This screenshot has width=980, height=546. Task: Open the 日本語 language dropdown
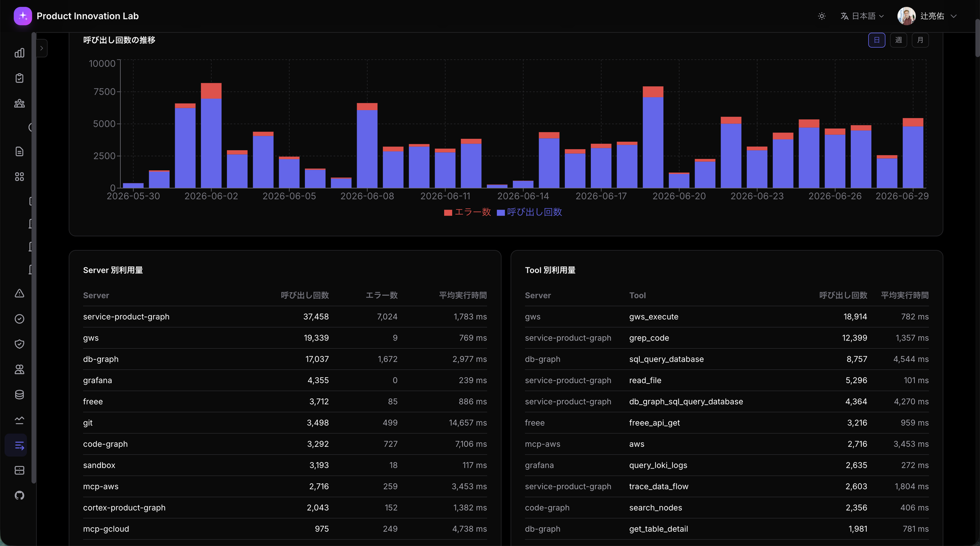(862, 16)
